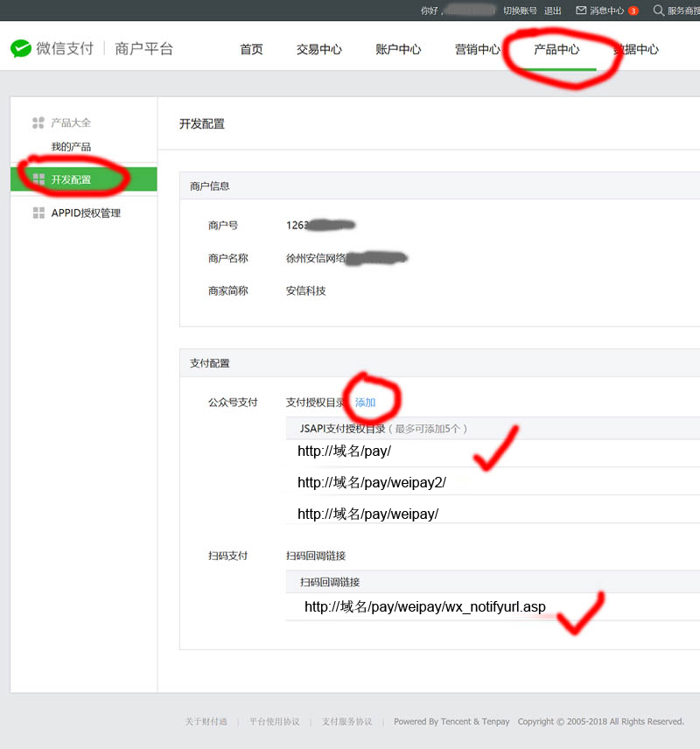Image resolution: width=700 pixels, height=749 pixels.
Task: Click the 支付授权目录 label
Action: point(315,402)
